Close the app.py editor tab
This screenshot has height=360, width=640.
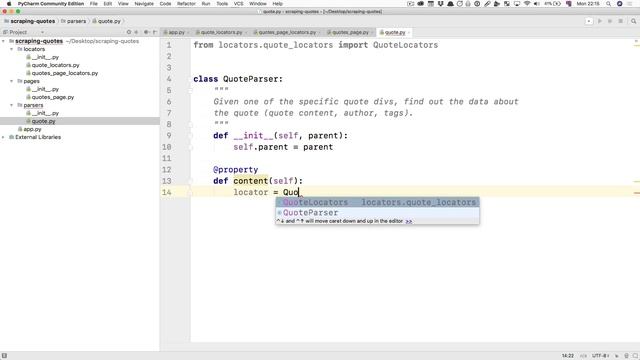[x=188, y=32]
